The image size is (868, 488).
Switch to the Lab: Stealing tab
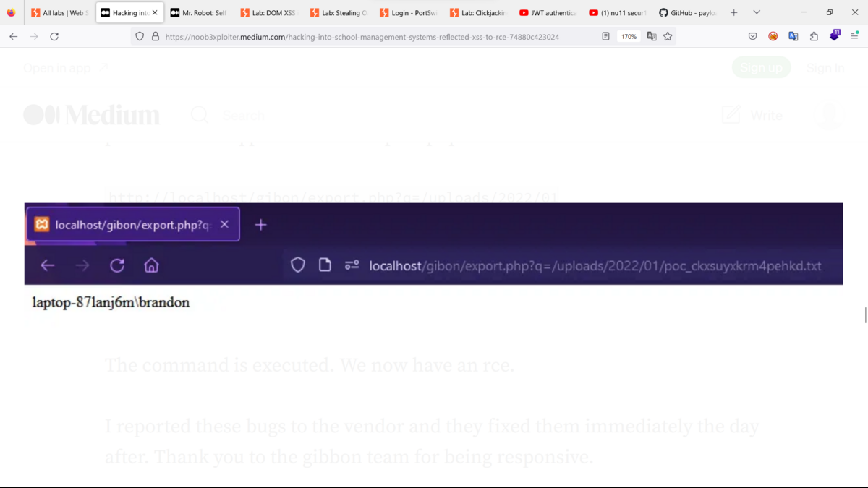pyautogui.click(x=338, y=13)
